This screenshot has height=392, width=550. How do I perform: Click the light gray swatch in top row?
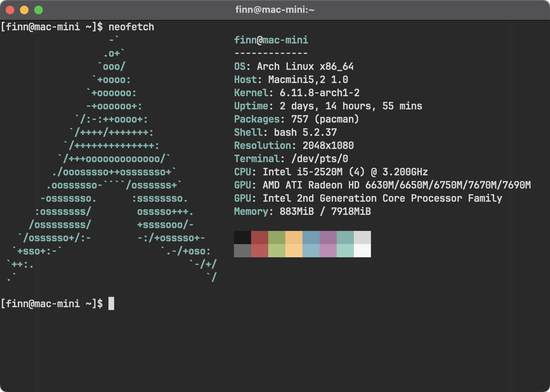(362, 237)
